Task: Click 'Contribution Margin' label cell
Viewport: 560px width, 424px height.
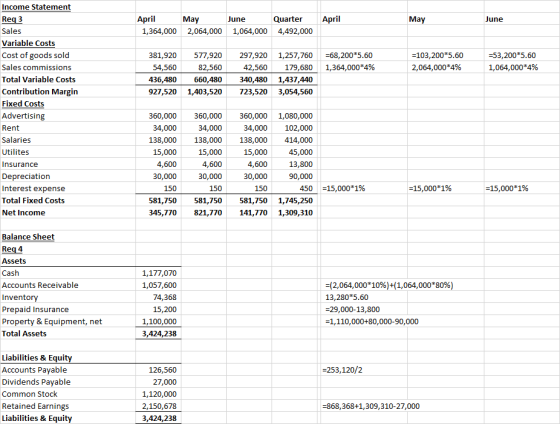Action: 40,92
